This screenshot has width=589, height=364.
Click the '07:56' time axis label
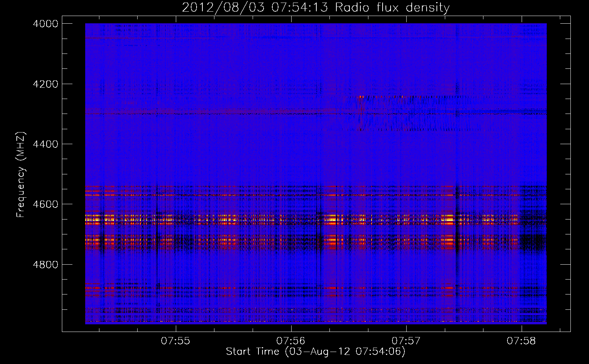(291, 341)
